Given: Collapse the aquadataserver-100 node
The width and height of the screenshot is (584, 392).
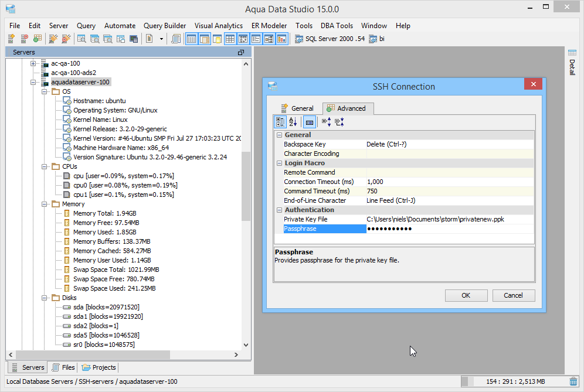Looking at the screenshot, I should pos(33,82).
